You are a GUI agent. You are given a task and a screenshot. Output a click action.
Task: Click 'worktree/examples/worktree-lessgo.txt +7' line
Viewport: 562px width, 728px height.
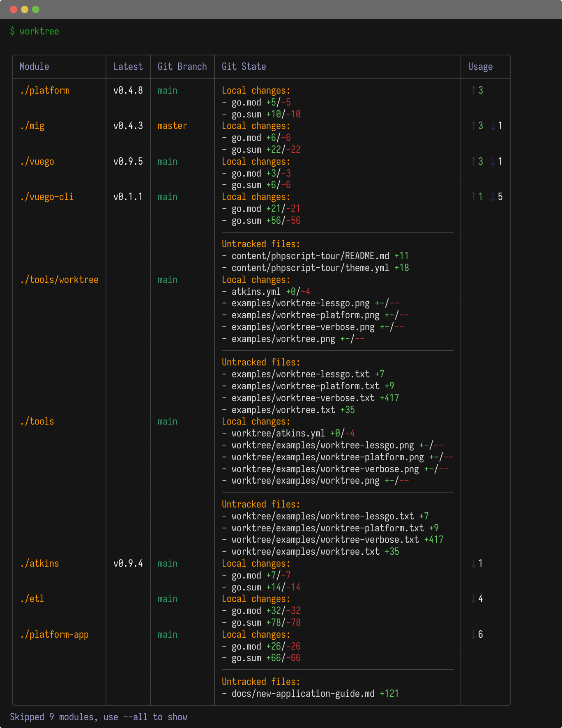tap(325, 516)
